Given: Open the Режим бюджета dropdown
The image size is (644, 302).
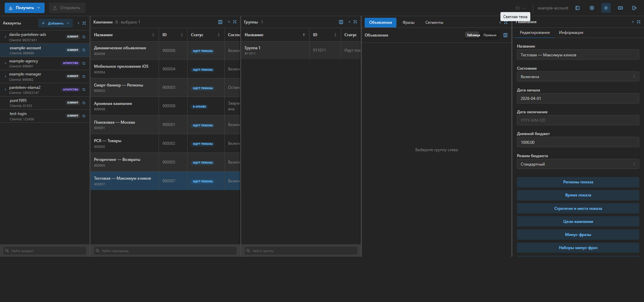Looking at the screenshot, I should point(578,164).
